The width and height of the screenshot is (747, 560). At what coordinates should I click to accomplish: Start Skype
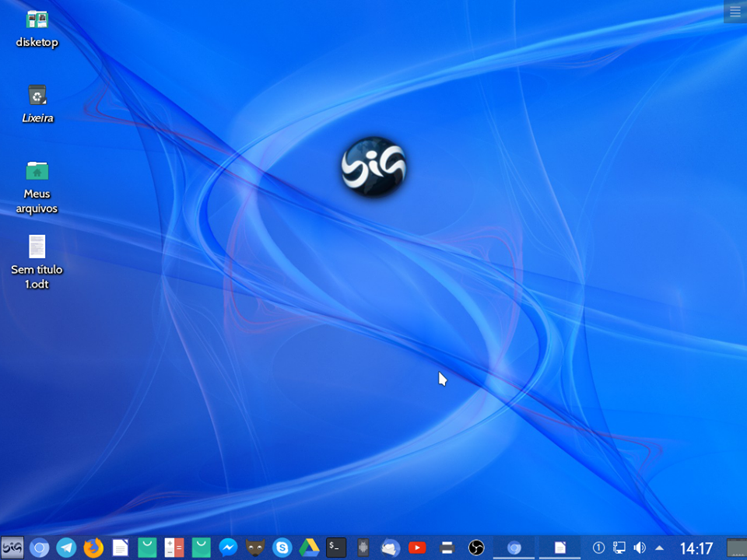click(x=282, y=547)
